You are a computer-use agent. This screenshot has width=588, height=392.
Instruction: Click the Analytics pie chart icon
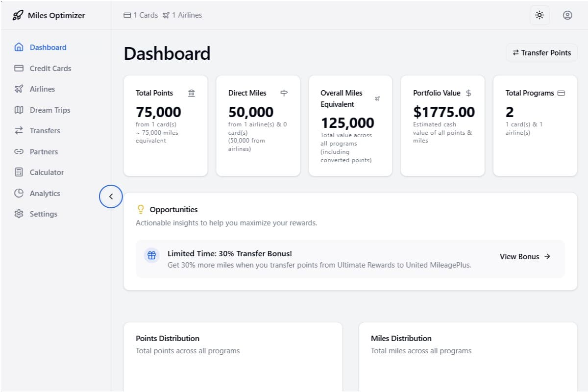coord(19,193)
